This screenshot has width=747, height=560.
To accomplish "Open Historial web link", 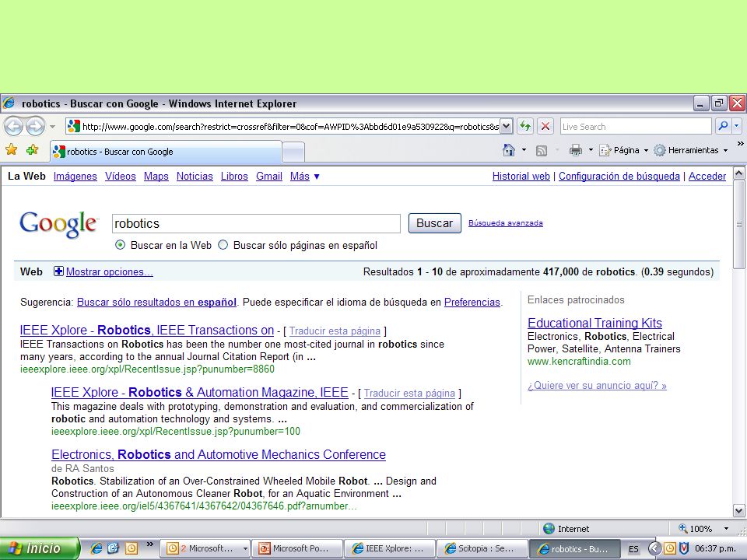I will point(521,177).
